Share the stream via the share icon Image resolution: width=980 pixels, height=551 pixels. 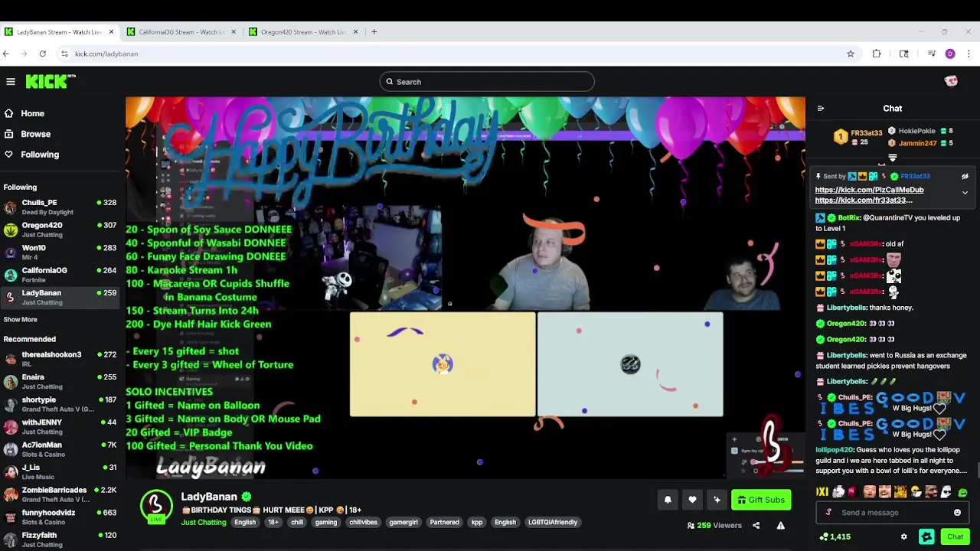(756, 526)
